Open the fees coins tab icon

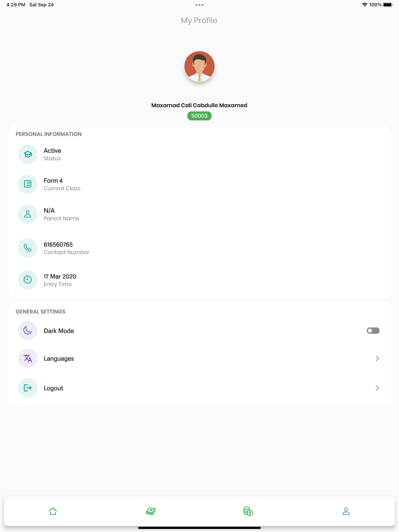[248, 511]
